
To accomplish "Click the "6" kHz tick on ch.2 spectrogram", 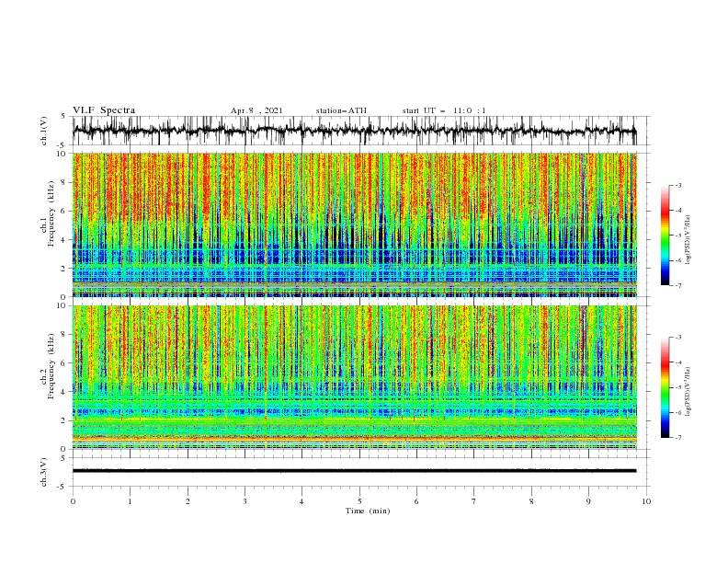I will (x=64, y=363).
